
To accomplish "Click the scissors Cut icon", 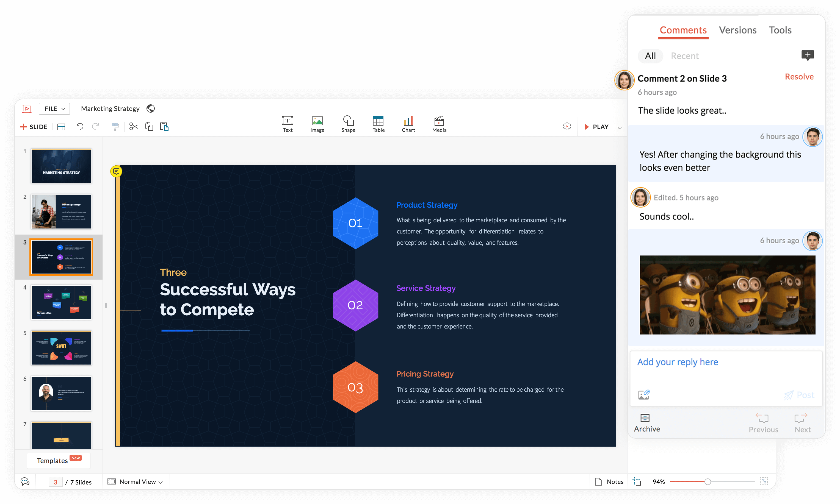I will [134, 127].
